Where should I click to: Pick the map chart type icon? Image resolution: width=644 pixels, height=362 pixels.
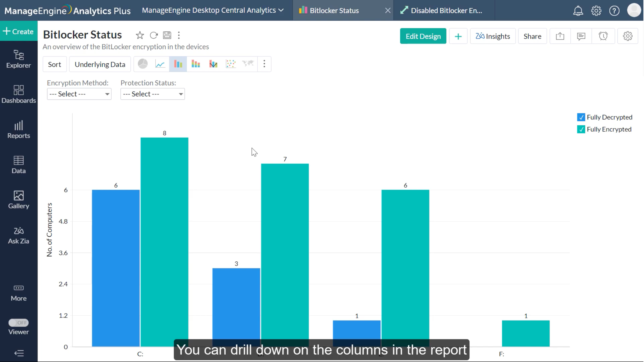(x=248, y=64)
